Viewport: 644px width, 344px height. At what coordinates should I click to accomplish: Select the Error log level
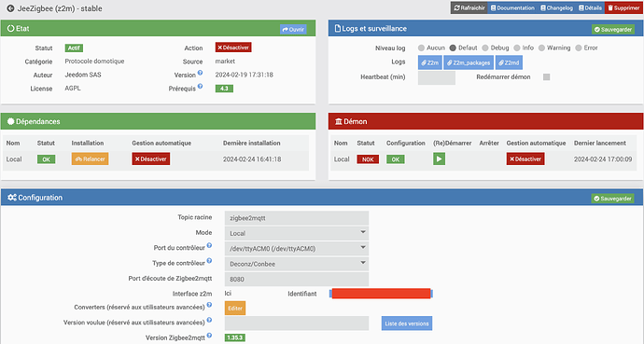coord(579,48)
